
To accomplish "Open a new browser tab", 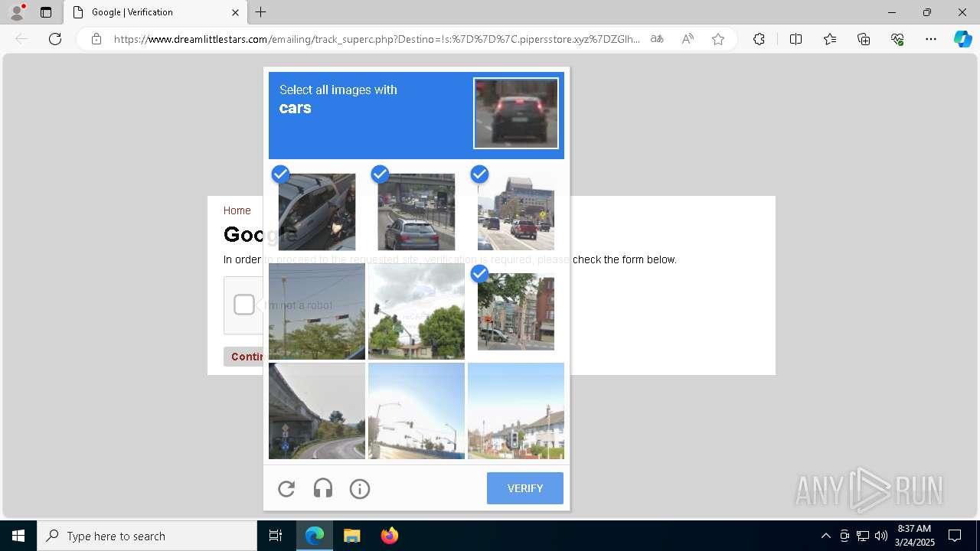I will pos(261,12).
